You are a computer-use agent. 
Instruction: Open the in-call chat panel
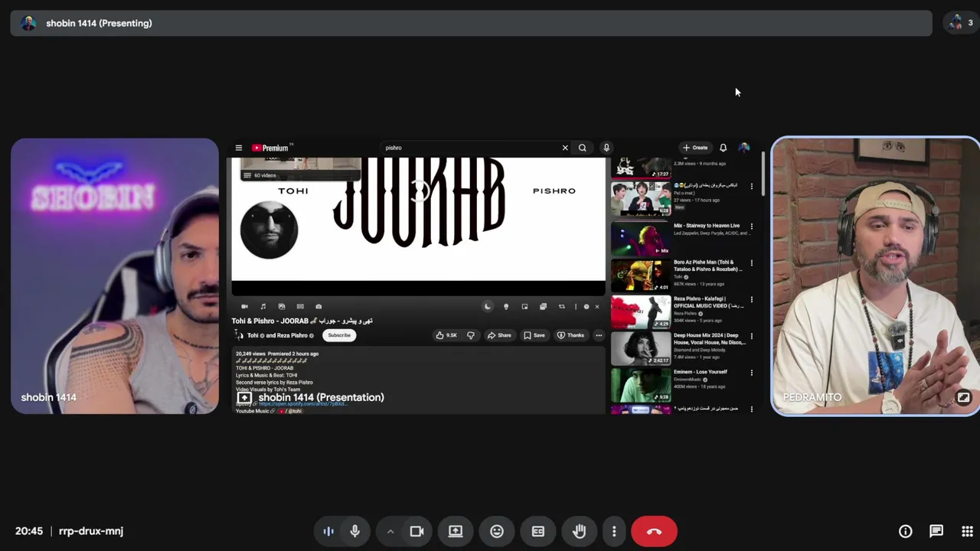pos(936,531)
